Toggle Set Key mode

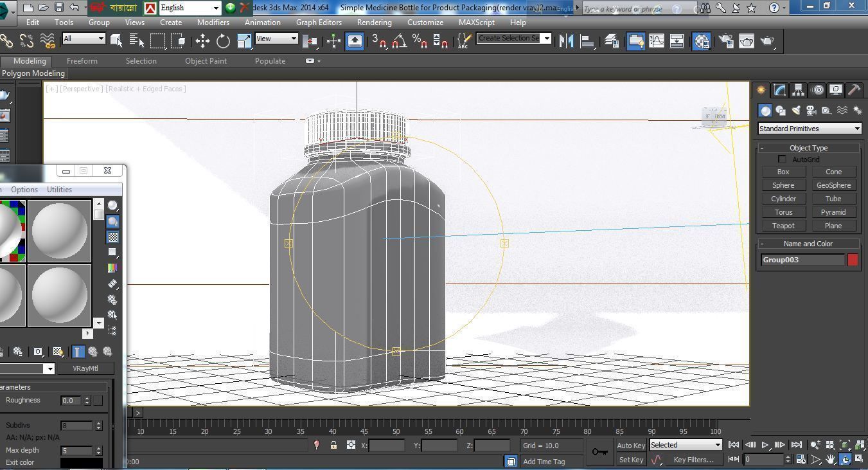click(x=631, y=460)
